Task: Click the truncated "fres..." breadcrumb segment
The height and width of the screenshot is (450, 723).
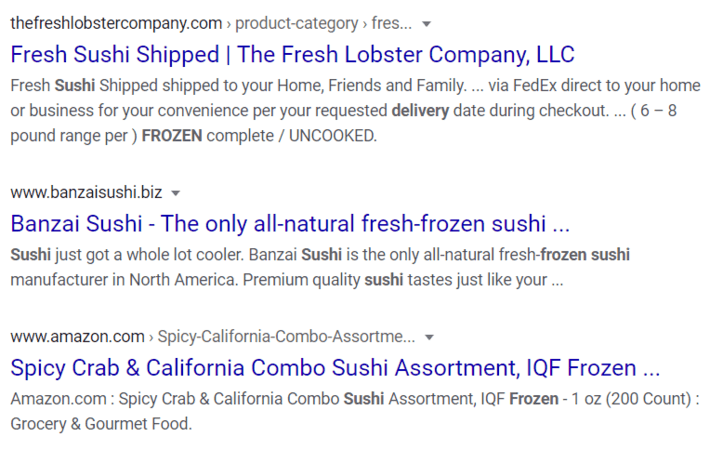Action: click(393, 23)
